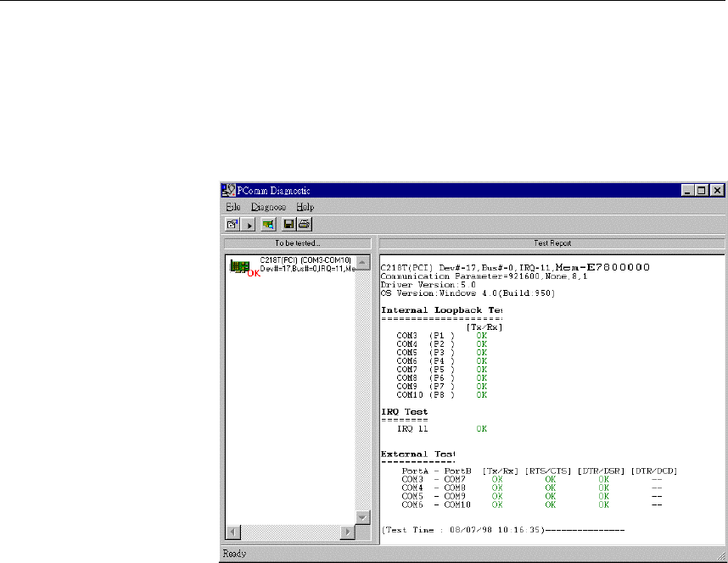The width and height of the screenshot is (728, 563).
Task: Click the '[DTR/DCD]' column header
Action: pos(654,471)
